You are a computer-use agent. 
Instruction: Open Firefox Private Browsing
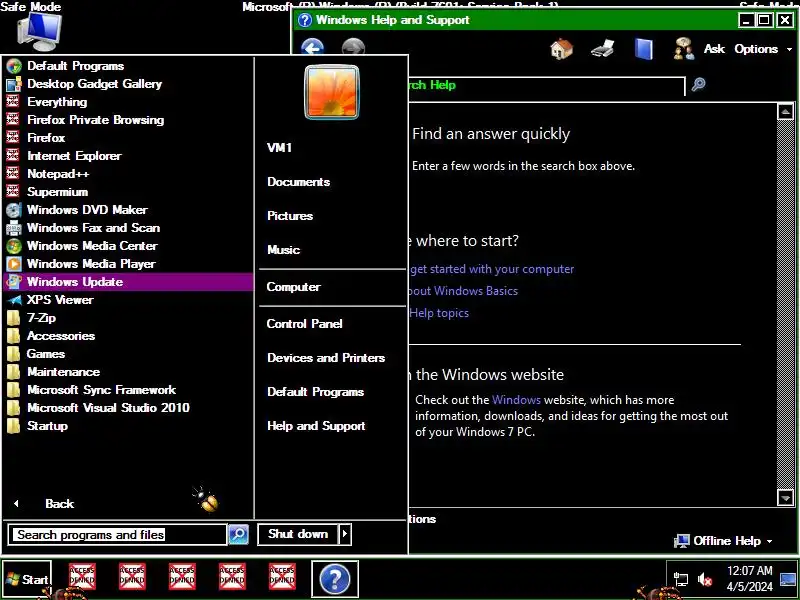coord(128,120)
